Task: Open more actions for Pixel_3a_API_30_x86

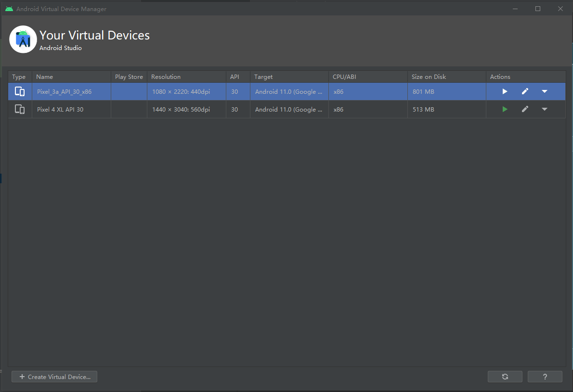Action: 545,91
